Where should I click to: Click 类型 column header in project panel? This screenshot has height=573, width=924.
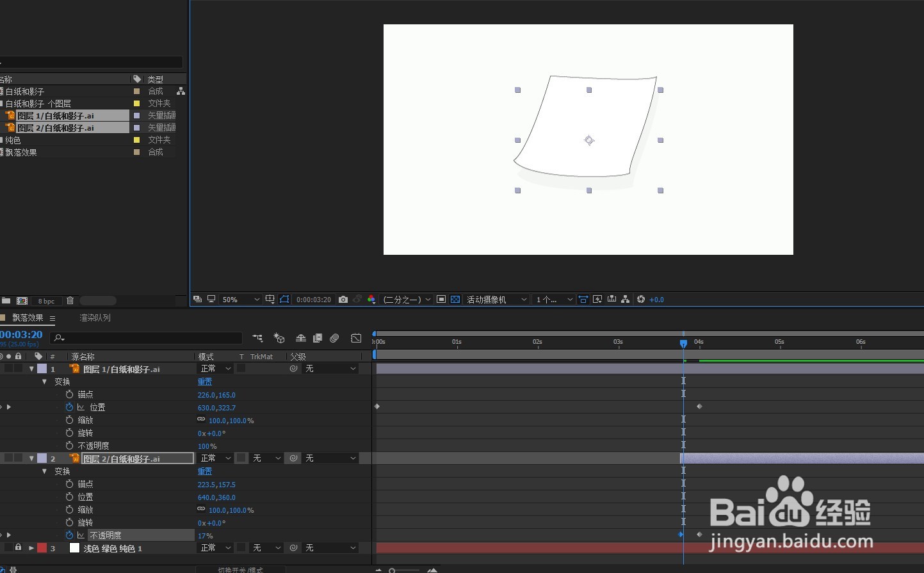[x=156, y=79]
